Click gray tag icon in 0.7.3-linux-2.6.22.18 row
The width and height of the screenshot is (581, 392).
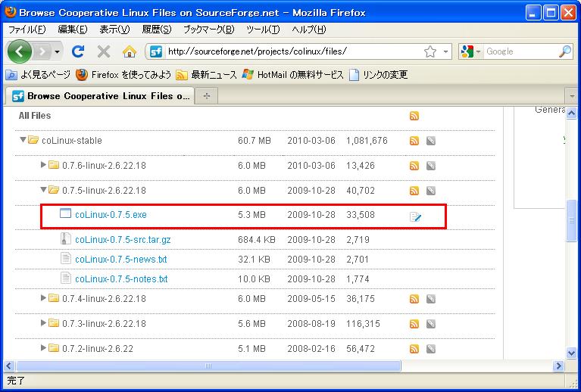[430, 324]
